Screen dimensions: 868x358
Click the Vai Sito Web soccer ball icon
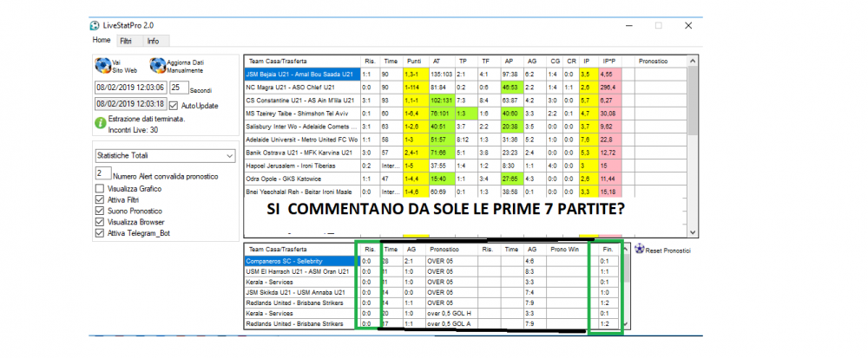(102, 65)
